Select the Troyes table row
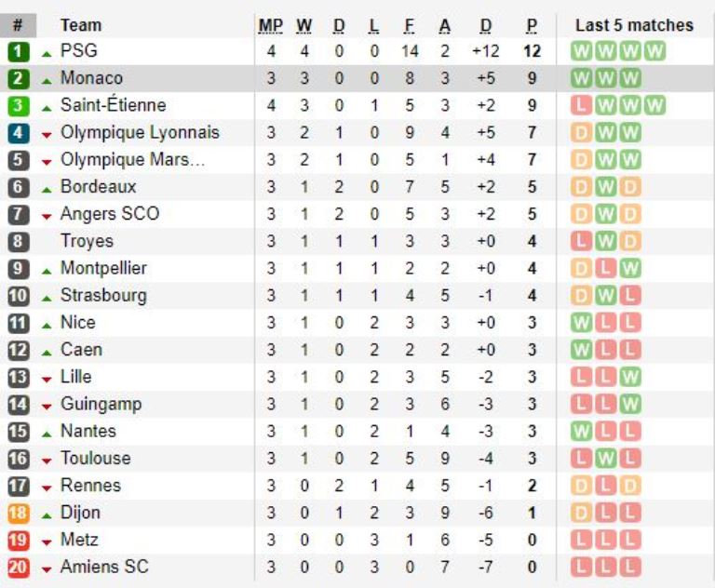 [x=357, y=241]
